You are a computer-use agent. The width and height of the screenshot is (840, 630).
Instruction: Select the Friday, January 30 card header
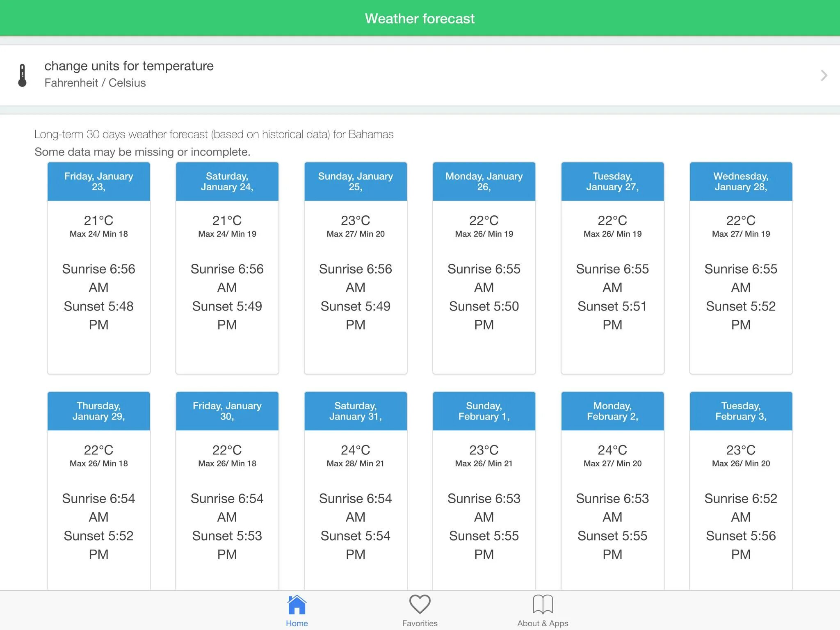click(227, 411)
